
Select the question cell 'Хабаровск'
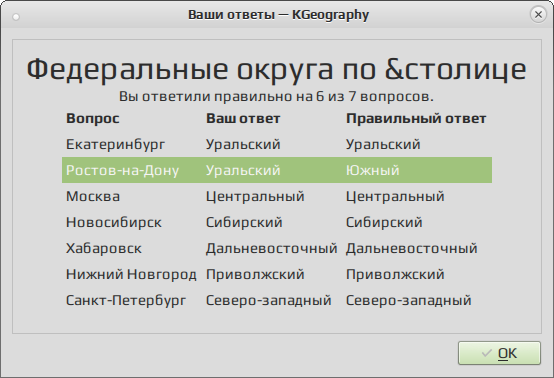104,249
